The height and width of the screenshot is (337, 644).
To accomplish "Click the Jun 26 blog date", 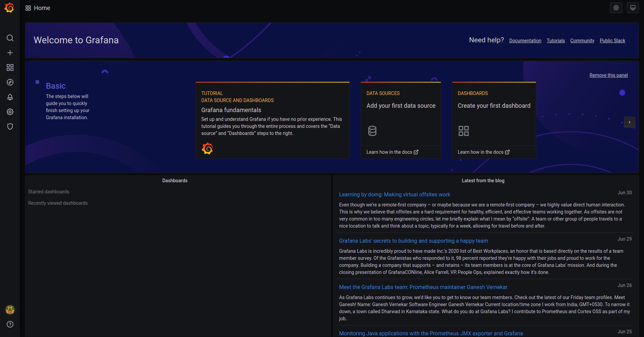I will point(625,285).
